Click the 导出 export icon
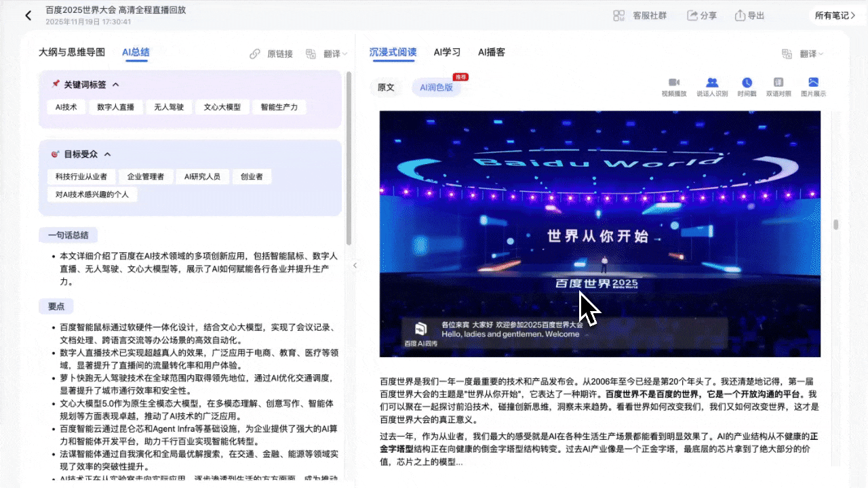 tap(739, 15)
